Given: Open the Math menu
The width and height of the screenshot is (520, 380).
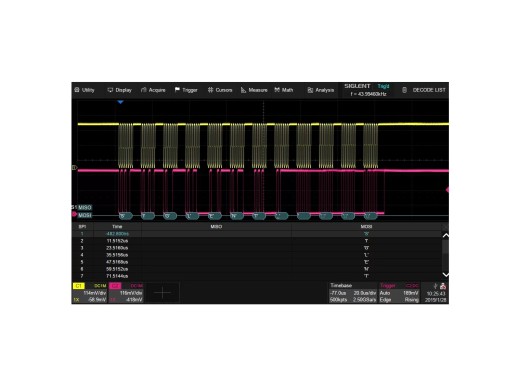Looking at the screenshot, I should click(284, 90).
